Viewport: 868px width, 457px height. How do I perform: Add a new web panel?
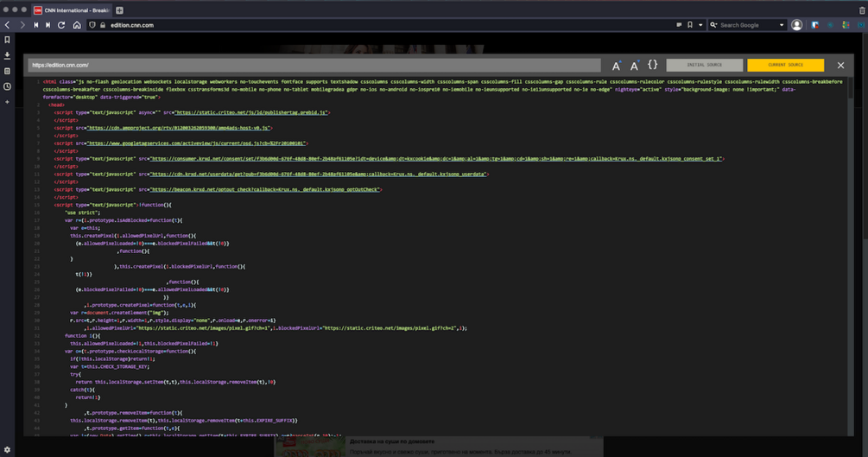[x=7, y=102]
